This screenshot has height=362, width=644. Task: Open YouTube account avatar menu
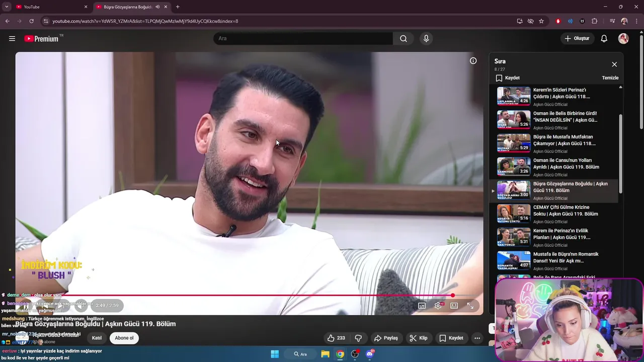click(x=623, y=39)
